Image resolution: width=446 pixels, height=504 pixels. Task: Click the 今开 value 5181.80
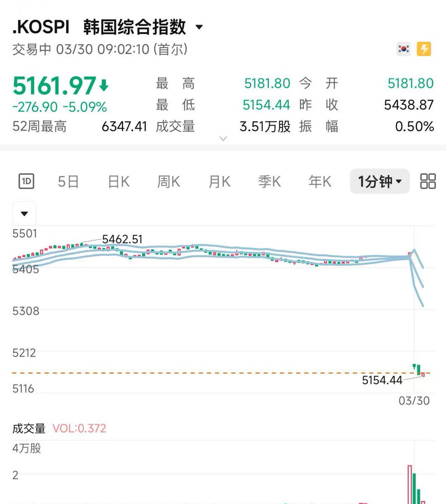point(410,83)
